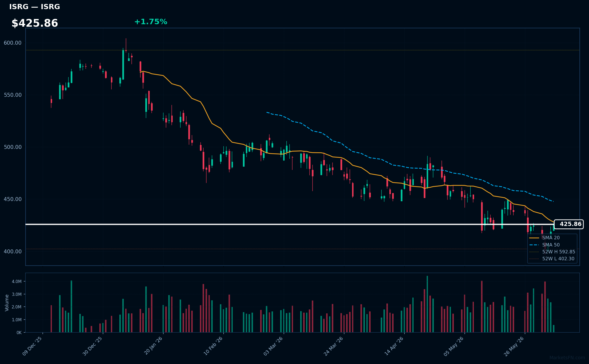Click the 4.0M volume axis label
This screenshot has height=364, width=589.
(17, 282)
